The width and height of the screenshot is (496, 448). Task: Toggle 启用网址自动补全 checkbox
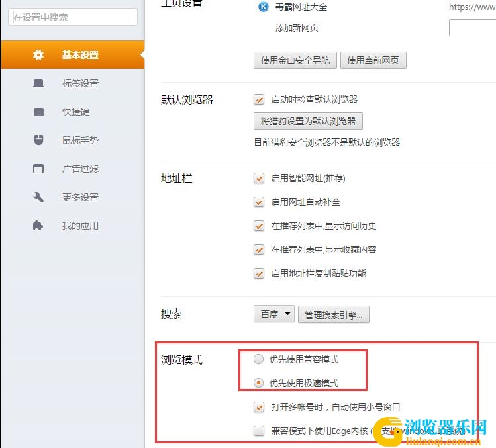(x=259, y=202)
